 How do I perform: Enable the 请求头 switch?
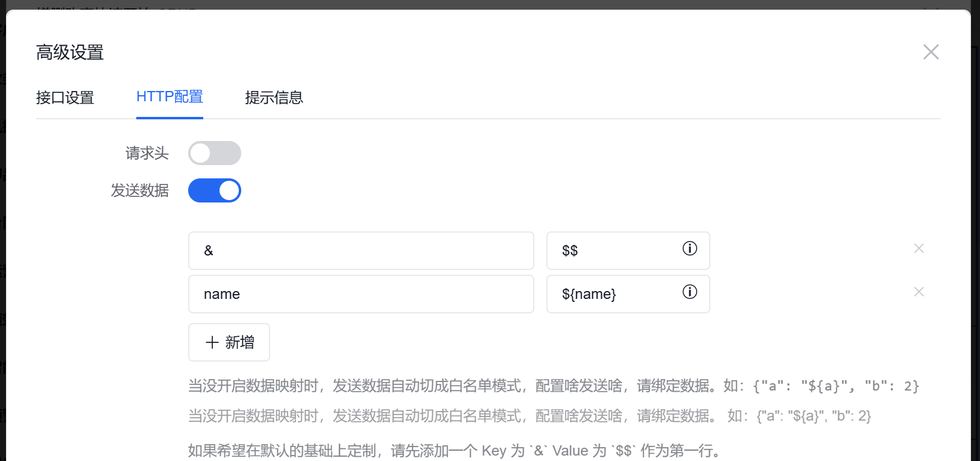[214, 153]
